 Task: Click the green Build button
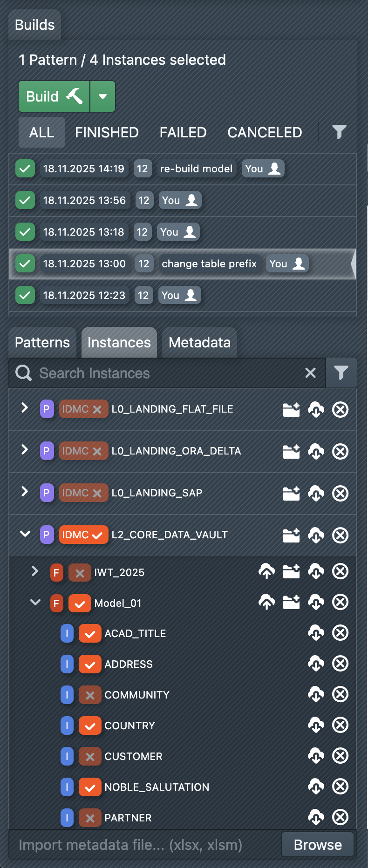(54, 96)
